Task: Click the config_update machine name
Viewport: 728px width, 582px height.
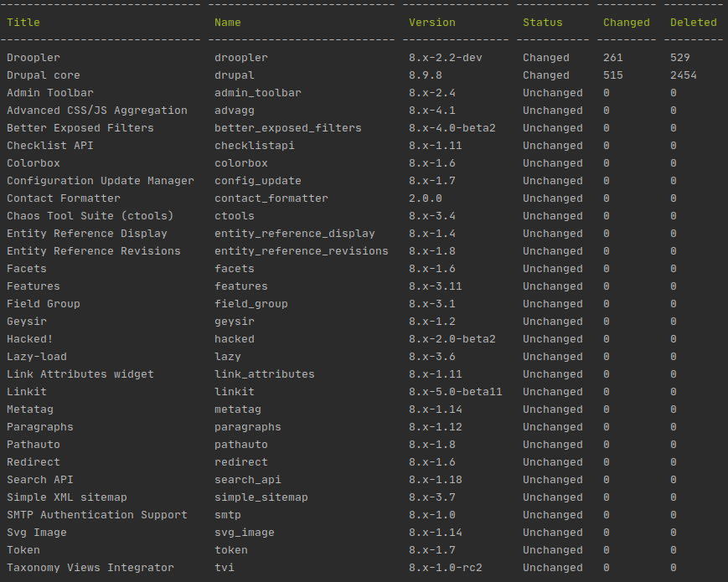Action: click(258, 181)
